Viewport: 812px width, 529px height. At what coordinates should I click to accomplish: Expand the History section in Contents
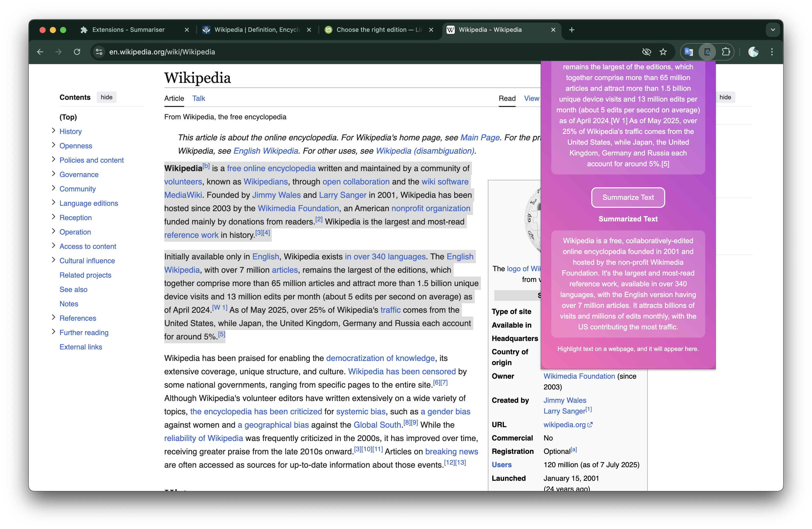(54, 131)
